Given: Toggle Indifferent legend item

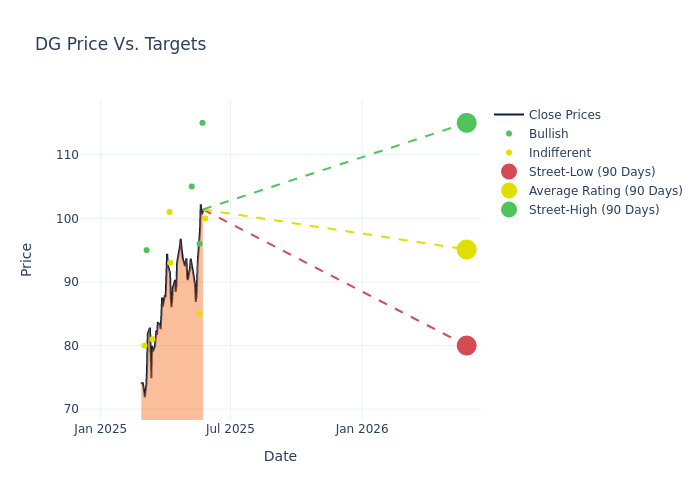Looking at the screenshot, I should 559,153.
